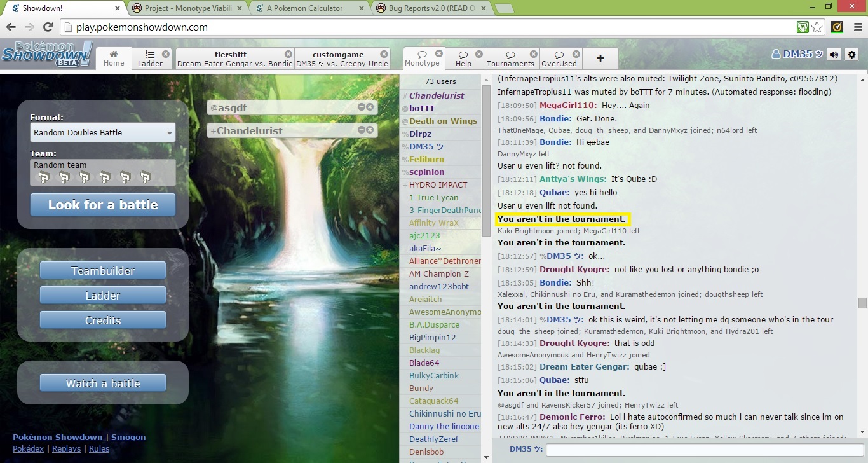Toggle the sound speaker icon
868x463 pixels.
point(834,55)
